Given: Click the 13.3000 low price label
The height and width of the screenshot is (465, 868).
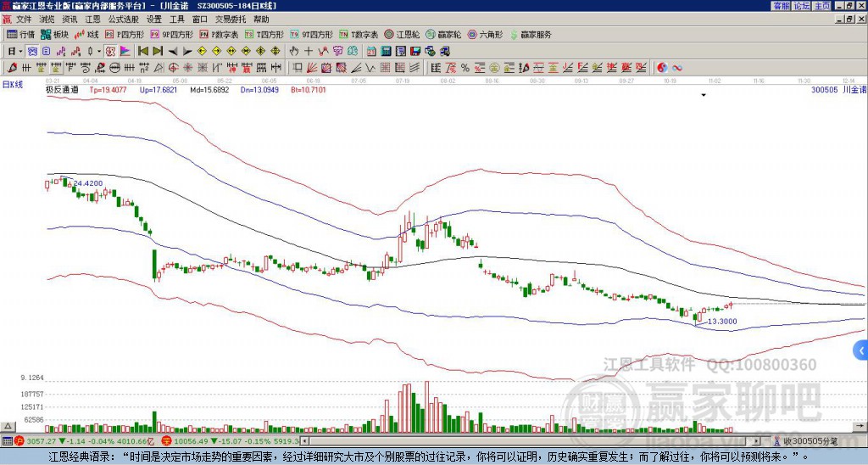Looking at the screenshot, I should tap(722, 322).
